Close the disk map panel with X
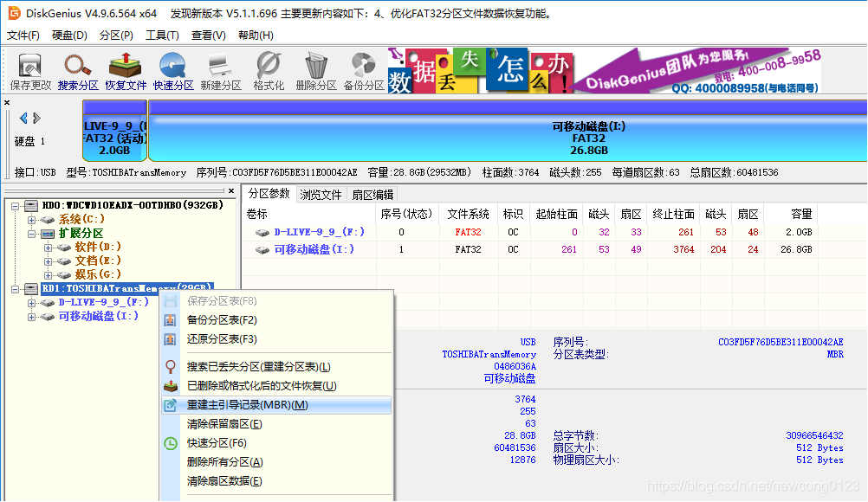 (x=7, y=102)
